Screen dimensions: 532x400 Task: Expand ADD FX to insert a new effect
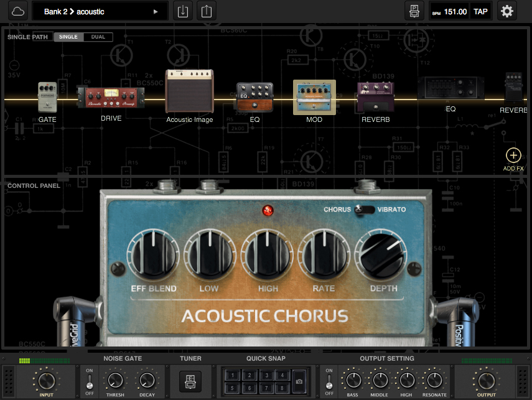point(513,155)
